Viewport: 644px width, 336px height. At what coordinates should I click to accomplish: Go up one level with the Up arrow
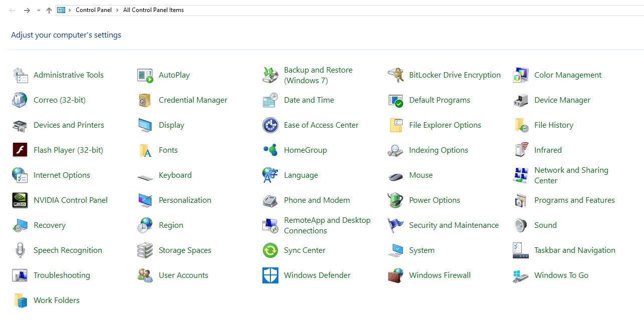49,11
